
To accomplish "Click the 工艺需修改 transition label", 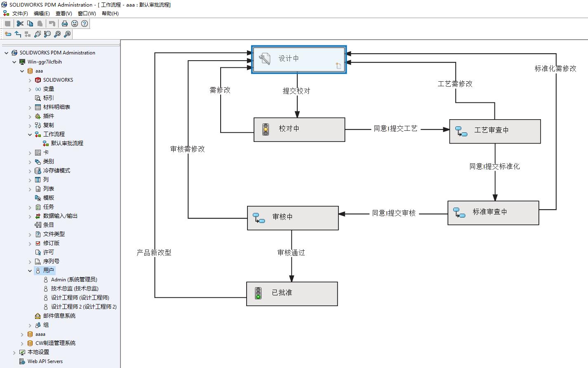I will (455, 84).
